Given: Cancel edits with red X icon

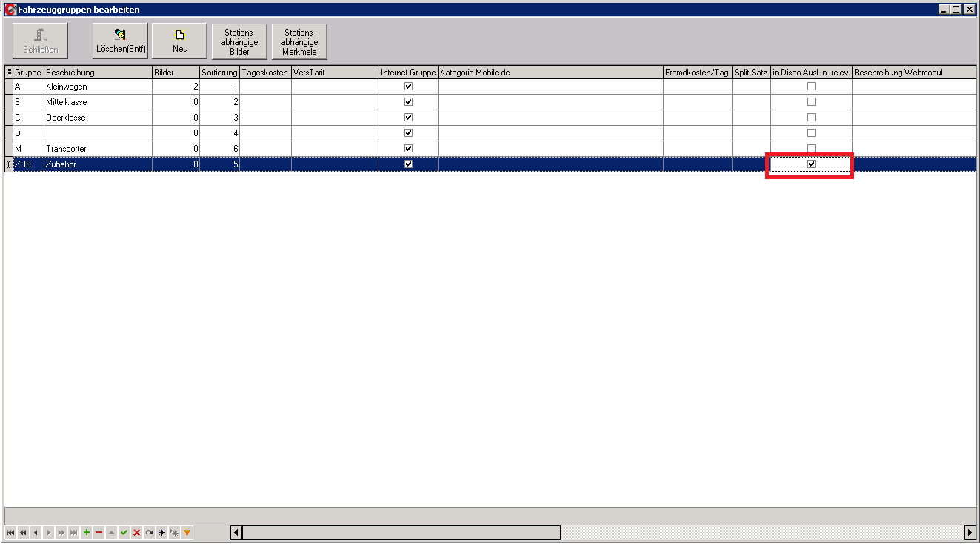Looking at the screenshot, I should [136, 532].
